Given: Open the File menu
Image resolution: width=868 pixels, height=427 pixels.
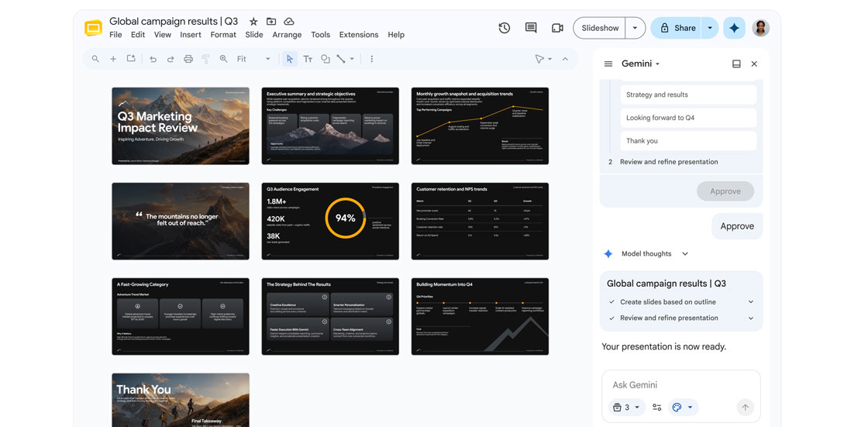Looking at the screenshot, I should pos(115,34).
